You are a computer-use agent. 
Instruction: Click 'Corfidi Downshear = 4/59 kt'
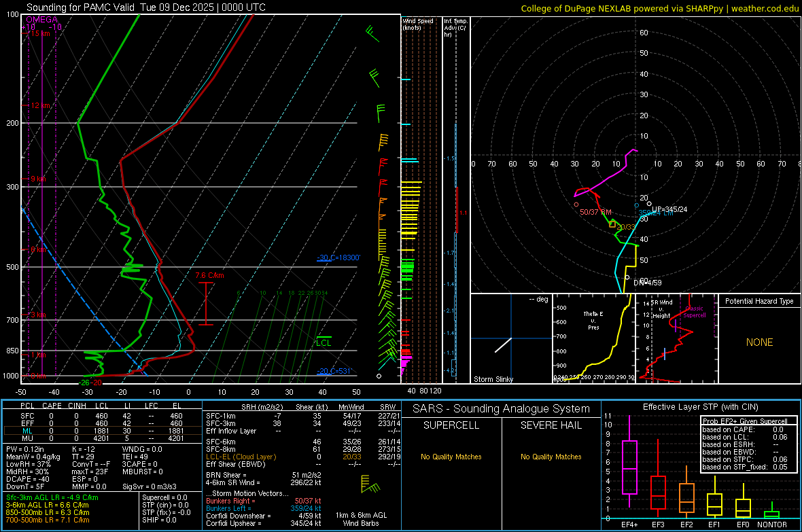tap(264, 516)
